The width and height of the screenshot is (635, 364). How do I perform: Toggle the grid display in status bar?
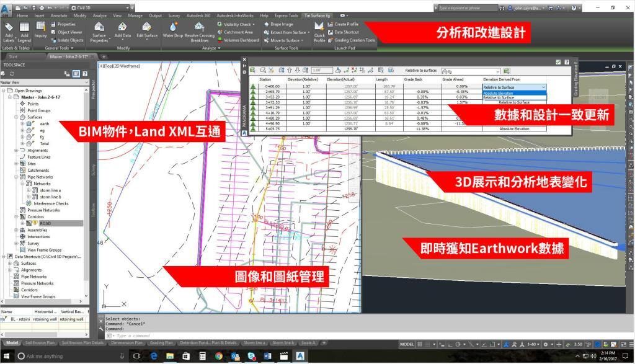click(x=420, y=345)
